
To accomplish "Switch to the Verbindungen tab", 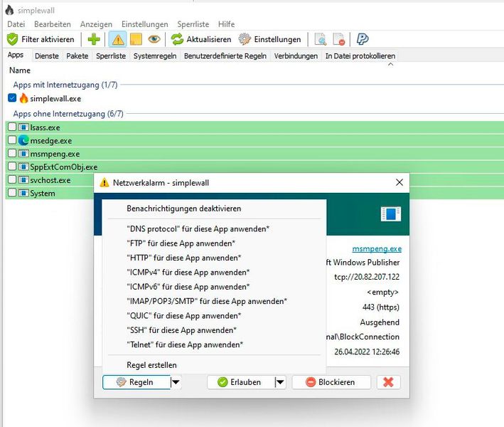I will [x=296, y=56].
